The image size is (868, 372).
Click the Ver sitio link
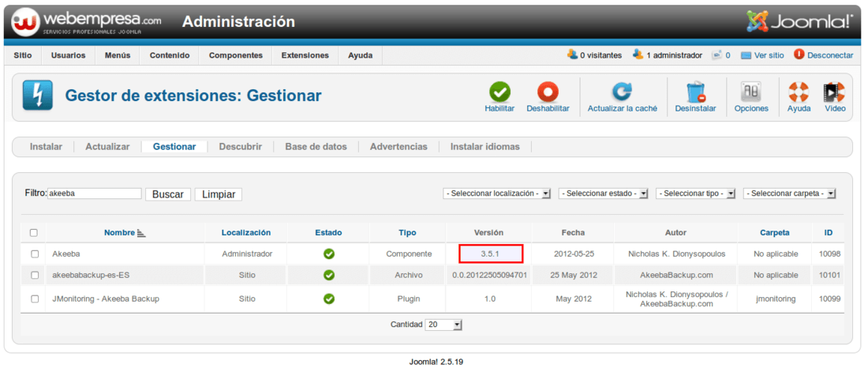tap(769, 55)
